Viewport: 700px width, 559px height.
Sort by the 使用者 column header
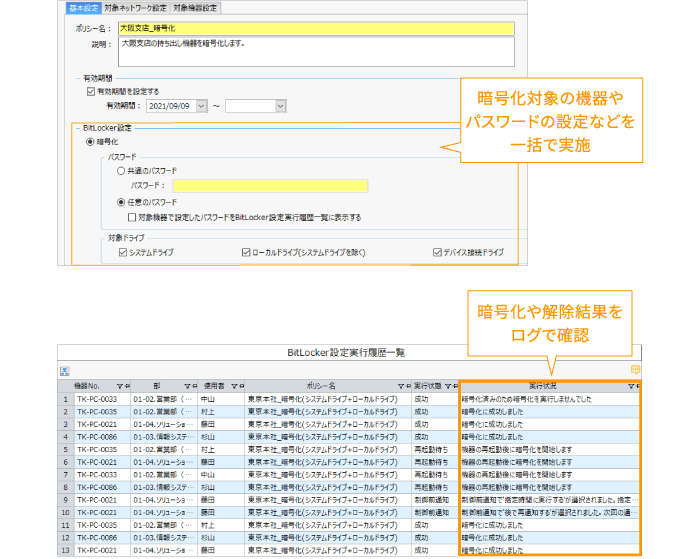(x=214, y=386)
